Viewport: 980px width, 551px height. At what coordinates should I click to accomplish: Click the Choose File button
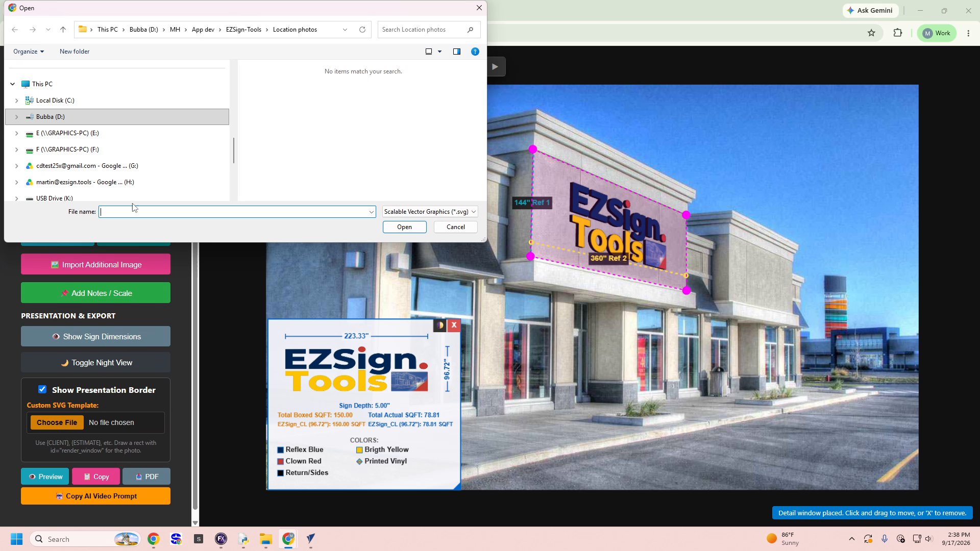click(57, 422)
